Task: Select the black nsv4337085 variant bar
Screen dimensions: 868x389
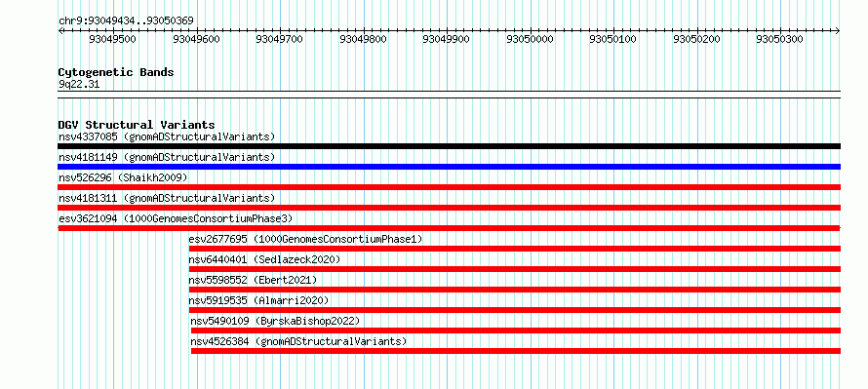Action: click(x=449, y=146)
